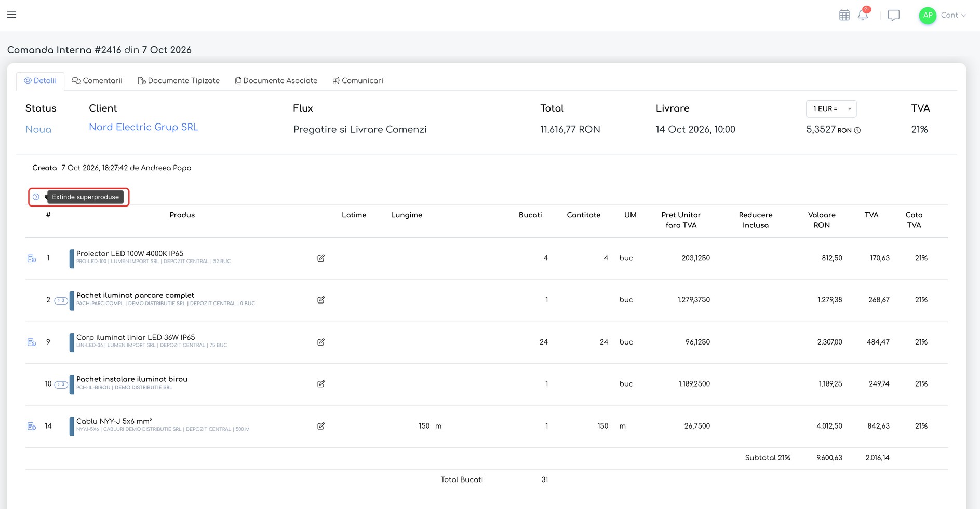
Task: Edit the Corp iluminat liniar LED 36W line
Action: (321, 342)
